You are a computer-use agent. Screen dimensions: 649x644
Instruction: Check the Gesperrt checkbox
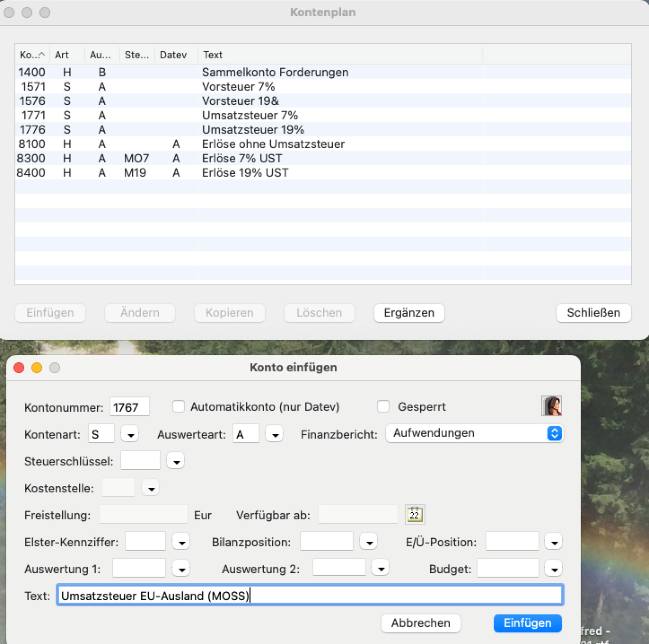coord(383,406)
